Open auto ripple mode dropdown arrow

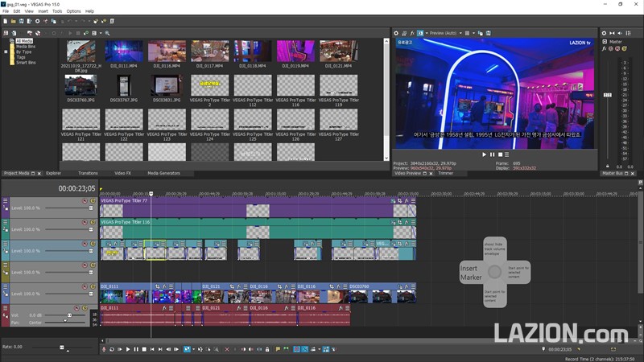[x=319, y=349]
